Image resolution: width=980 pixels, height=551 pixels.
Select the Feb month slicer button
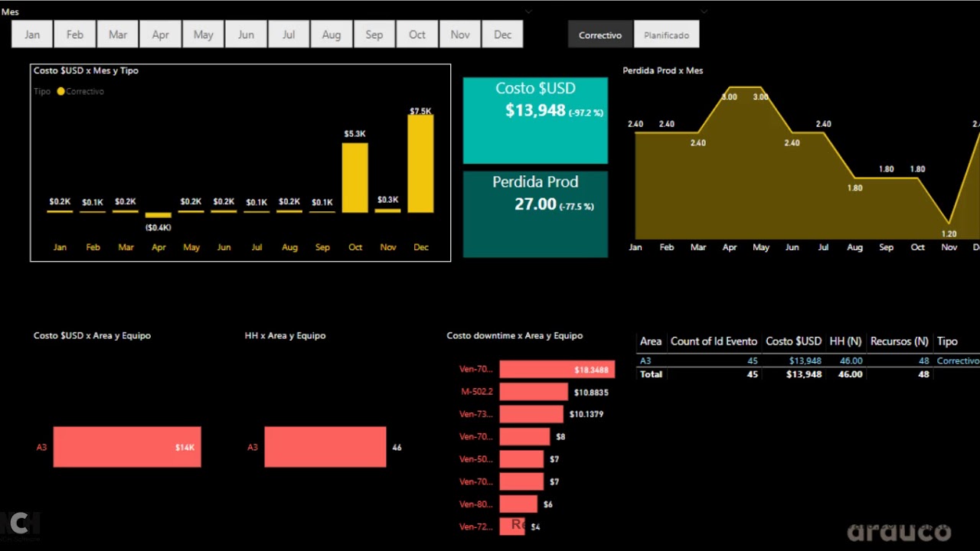[x=75, y=34]
